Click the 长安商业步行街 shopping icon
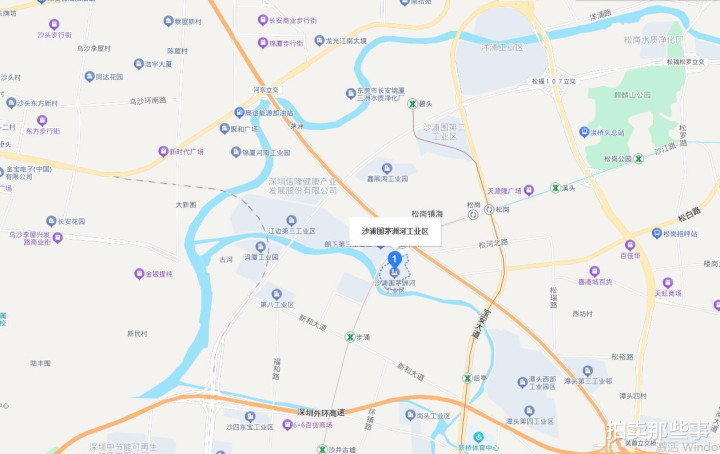This screenshot has height=454, width=720. pyautogui.click(x=263, y=20)
